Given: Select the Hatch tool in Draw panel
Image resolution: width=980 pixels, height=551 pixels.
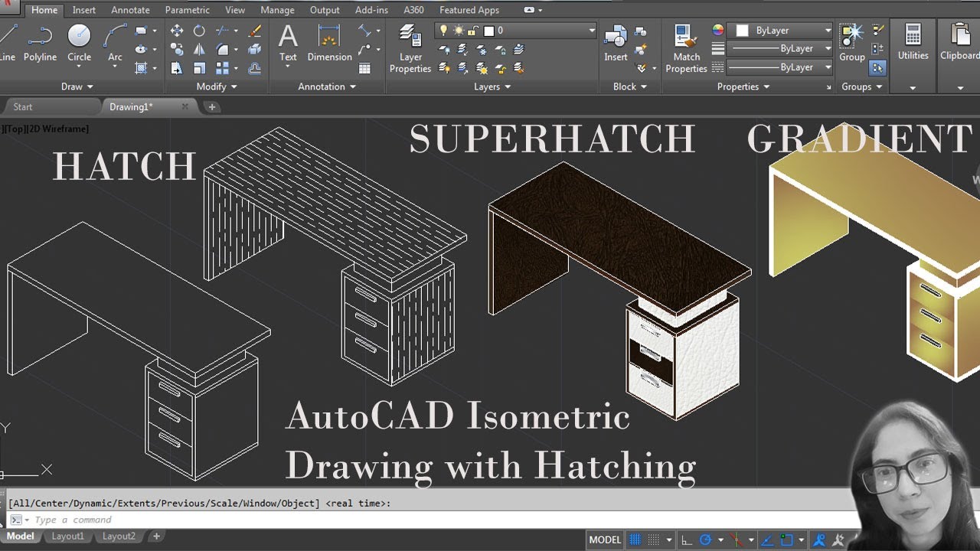Looking at the screenshot, I should [141, 68].
